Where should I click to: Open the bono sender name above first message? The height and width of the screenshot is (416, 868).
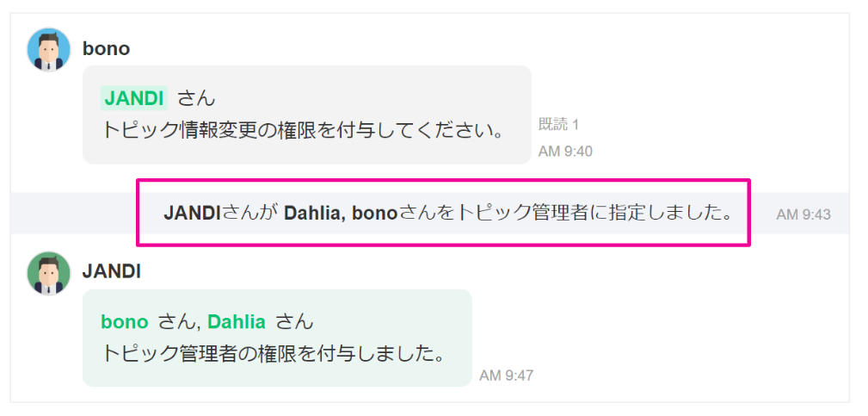coord(106,48)
